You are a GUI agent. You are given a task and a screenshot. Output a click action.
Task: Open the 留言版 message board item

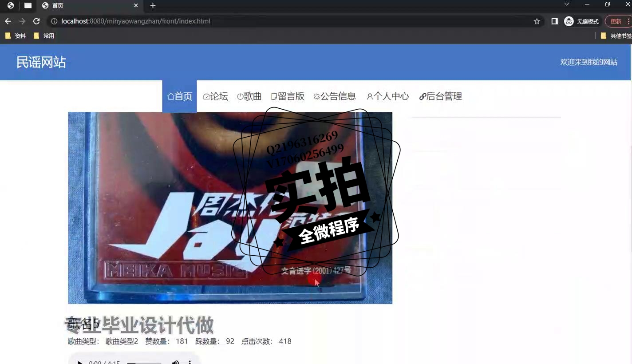click(x=288, y=96)
